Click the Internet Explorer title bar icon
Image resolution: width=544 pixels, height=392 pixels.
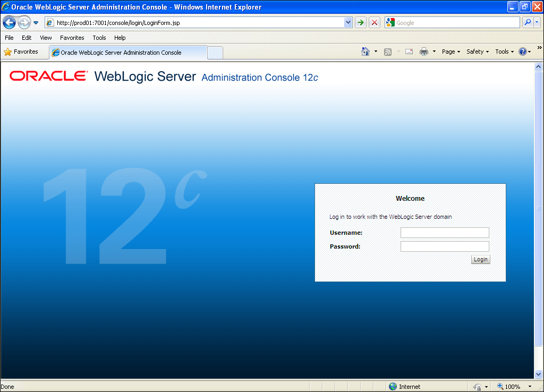click(5, 6)
